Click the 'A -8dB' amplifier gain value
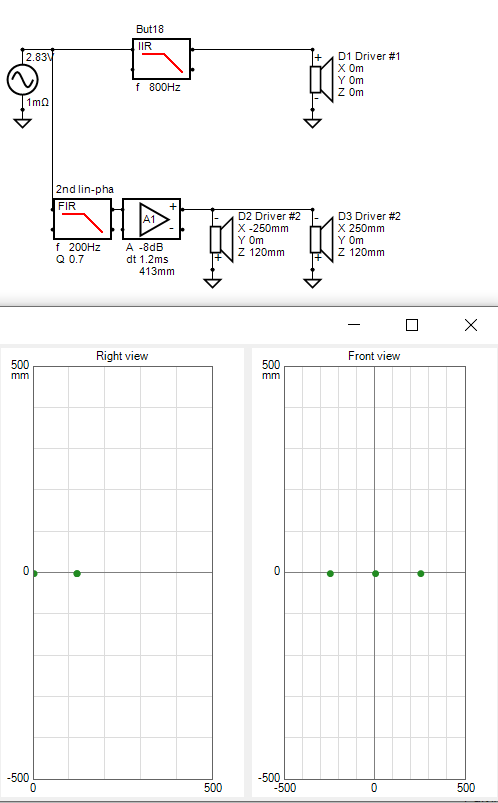The height and width of the screenshot is (803, 498). pos(144,247)
